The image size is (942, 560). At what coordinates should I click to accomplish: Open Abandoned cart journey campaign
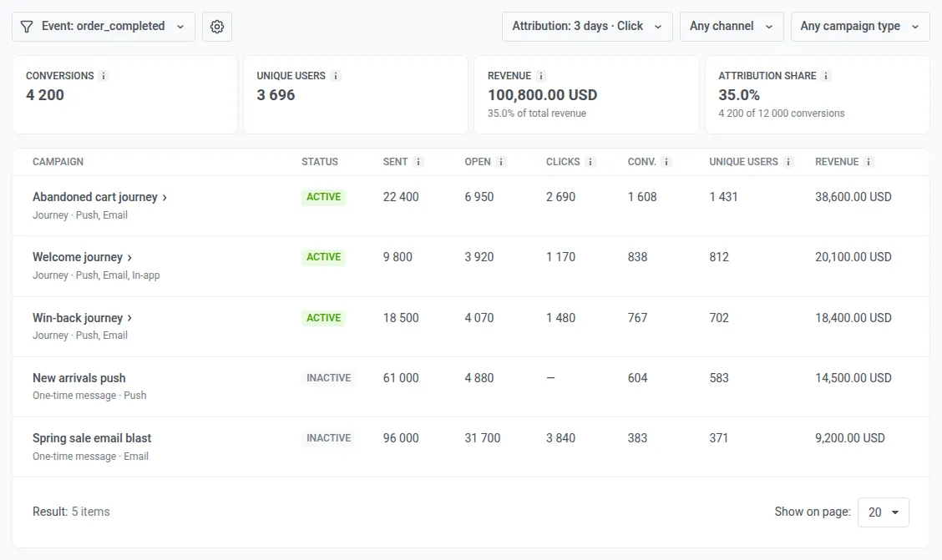click(95, 197)
